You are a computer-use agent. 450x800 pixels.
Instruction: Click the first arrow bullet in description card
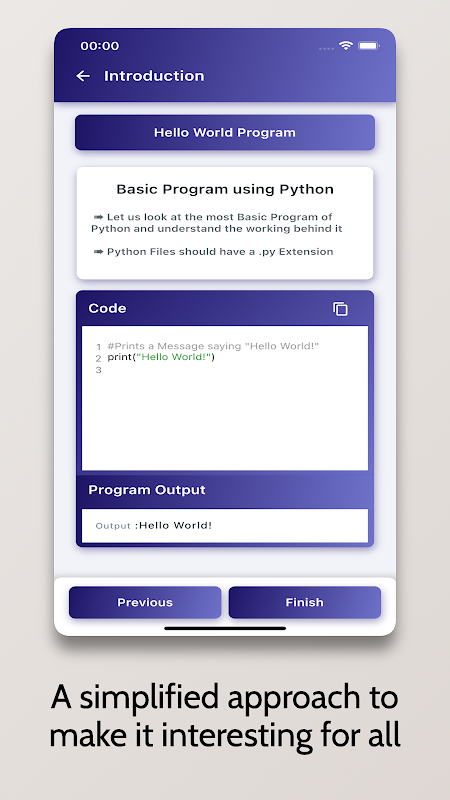(98, 217)
